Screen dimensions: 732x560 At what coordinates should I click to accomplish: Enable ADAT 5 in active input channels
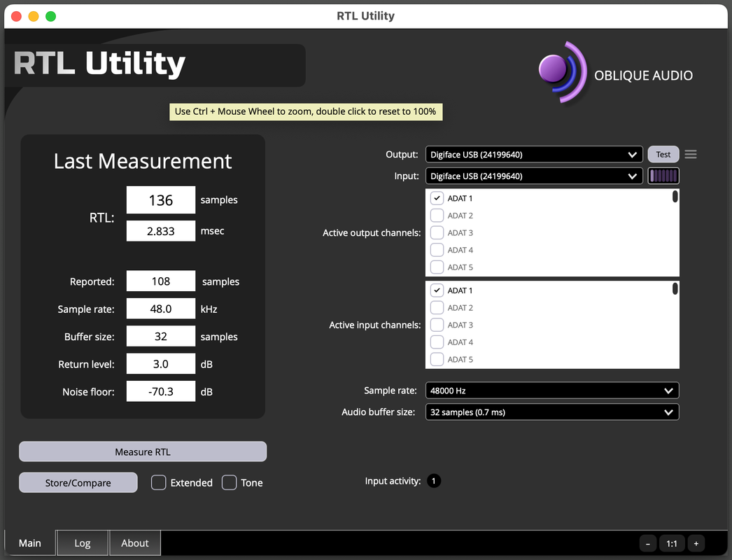437,359
